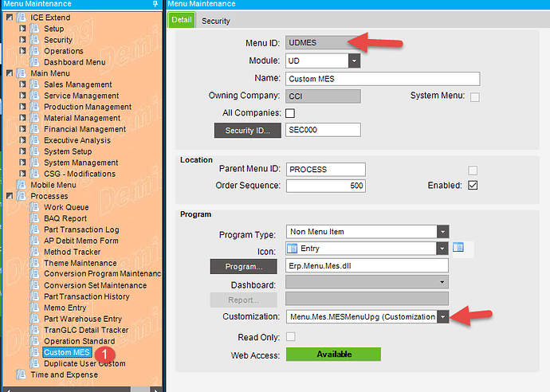
Task: Toggle the All Companies checkbox
Action: point(290,113)
